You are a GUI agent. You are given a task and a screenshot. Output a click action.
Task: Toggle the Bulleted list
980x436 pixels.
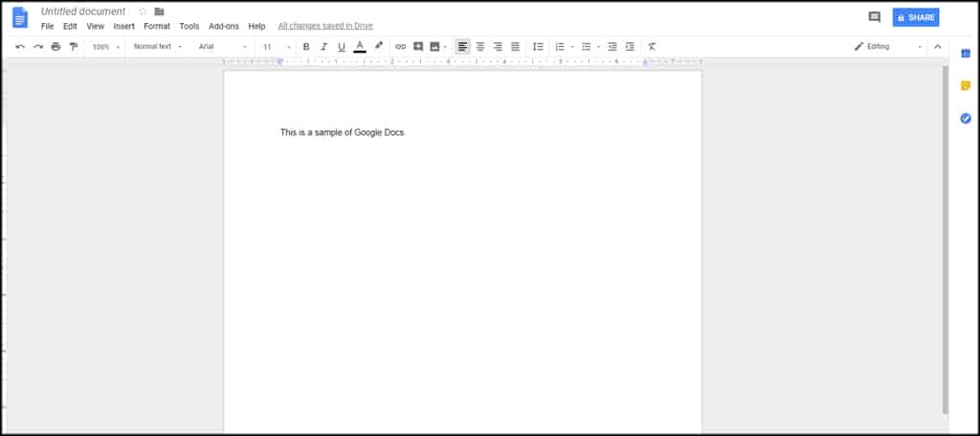[x=587, y=46]
